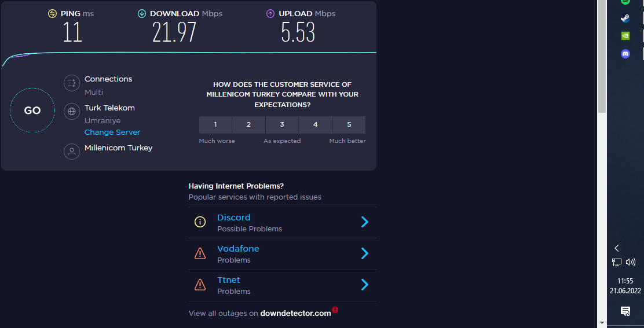Rate customer service as 4
The image size is (644, 328).
point(316,124)
